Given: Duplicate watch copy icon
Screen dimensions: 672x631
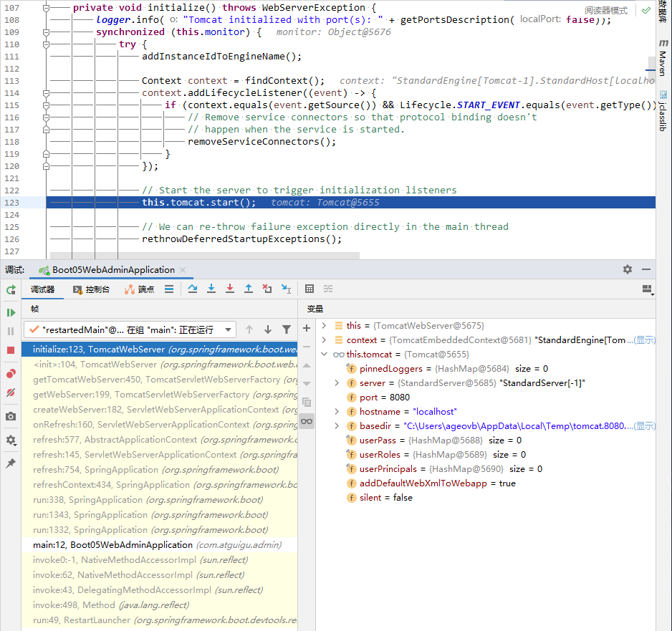Looking at the screenshot, I should click(307, 403).
